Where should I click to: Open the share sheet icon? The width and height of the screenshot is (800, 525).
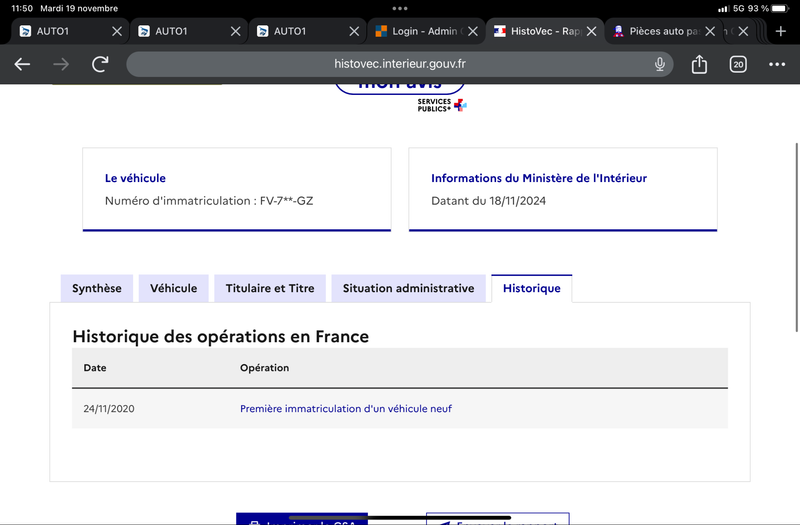[699, 64]
